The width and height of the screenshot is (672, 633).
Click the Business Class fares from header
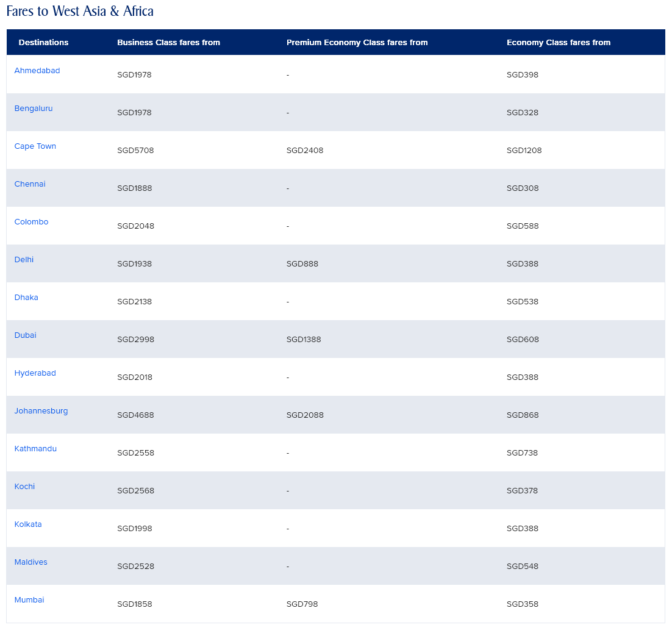click(168, 43)
